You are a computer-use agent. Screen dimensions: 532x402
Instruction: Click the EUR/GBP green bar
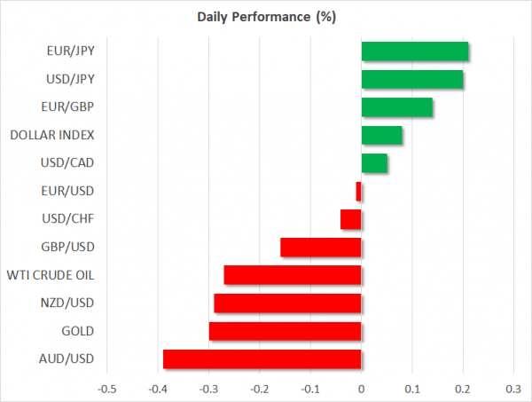[x=397, y=107]
